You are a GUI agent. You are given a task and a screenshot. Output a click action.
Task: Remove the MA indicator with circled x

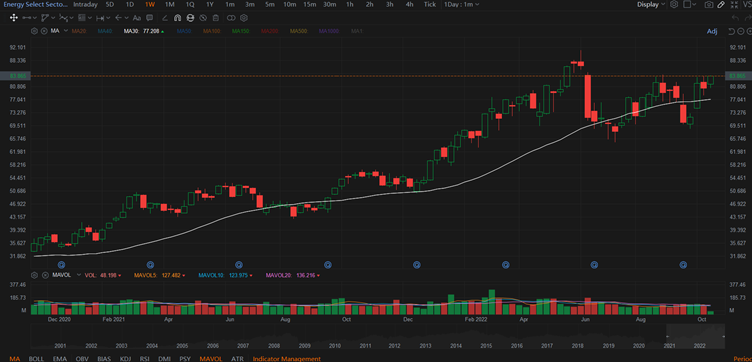click(x=44, y=31)
